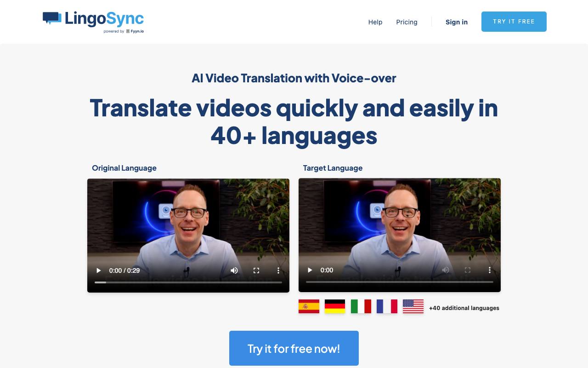The width and height of the screenshot is (588, 368).
Task: Open the Help page
Action: point(375,22)
